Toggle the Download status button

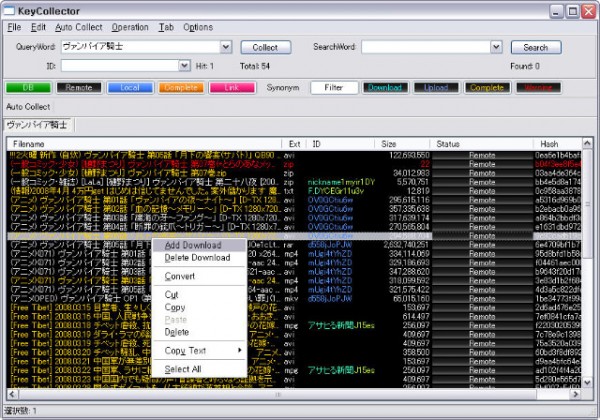(385, 88)
